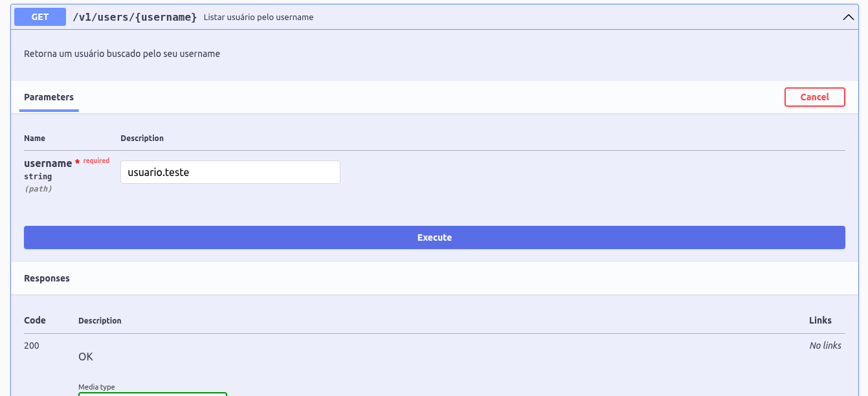Switch to the Parameters tab
The image size is (868, 396).
click(49, 98)
